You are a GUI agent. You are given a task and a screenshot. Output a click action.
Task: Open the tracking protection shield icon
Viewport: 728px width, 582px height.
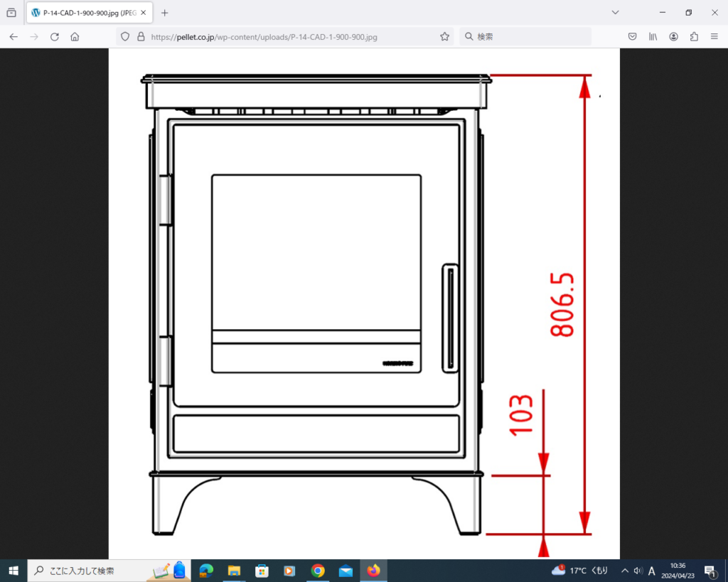(x=125, y=37)
